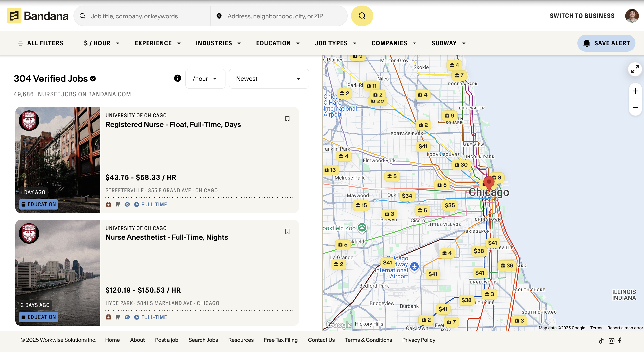Viewport: 644px width, 352px height.
Task: Click the yellow search magnifier button
Action: pyautogui.click(x=362, y=16)
